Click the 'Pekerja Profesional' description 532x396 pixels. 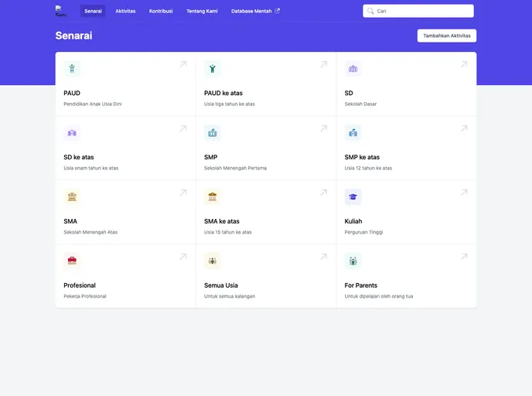pos(85,296)
